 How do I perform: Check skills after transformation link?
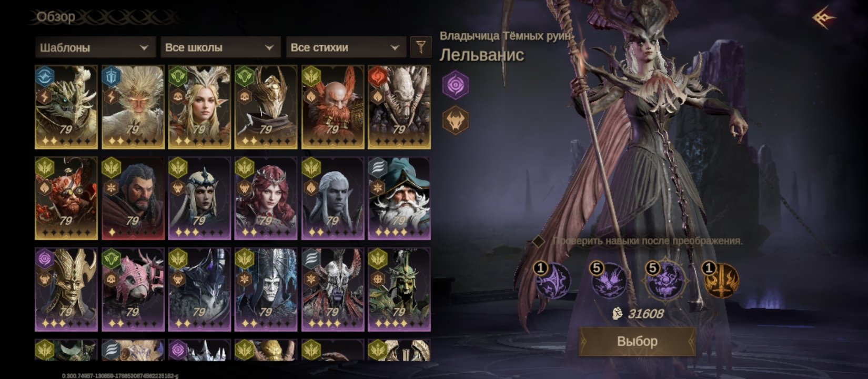(647, 241)
